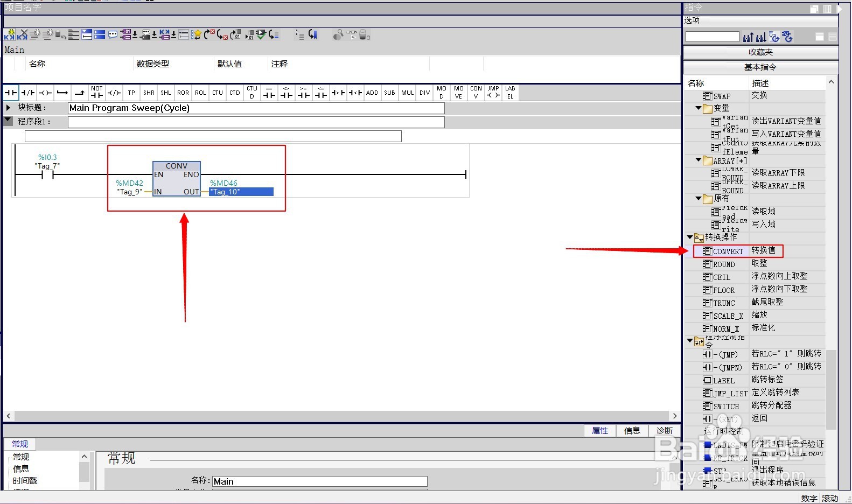This screenshot has width=852, height=504.
Task: Insert the DIV instruction from toolbar
Action: point(425,93)
